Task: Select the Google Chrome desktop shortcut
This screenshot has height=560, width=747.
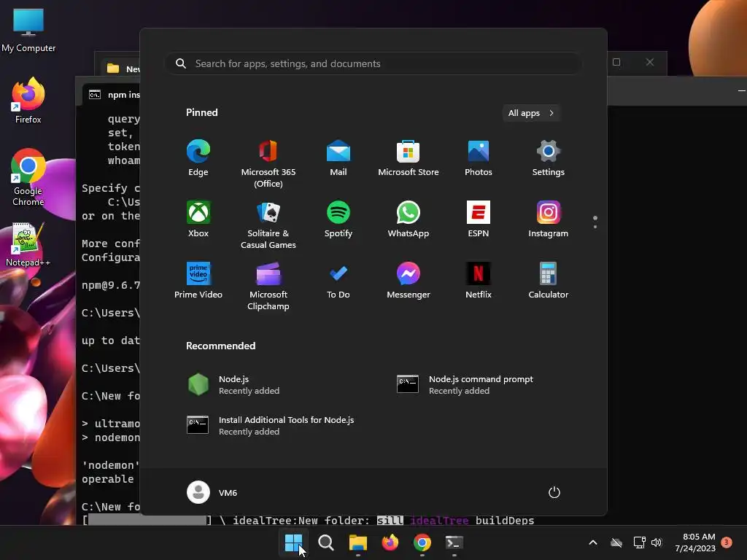Action: (x=28, y=177)
